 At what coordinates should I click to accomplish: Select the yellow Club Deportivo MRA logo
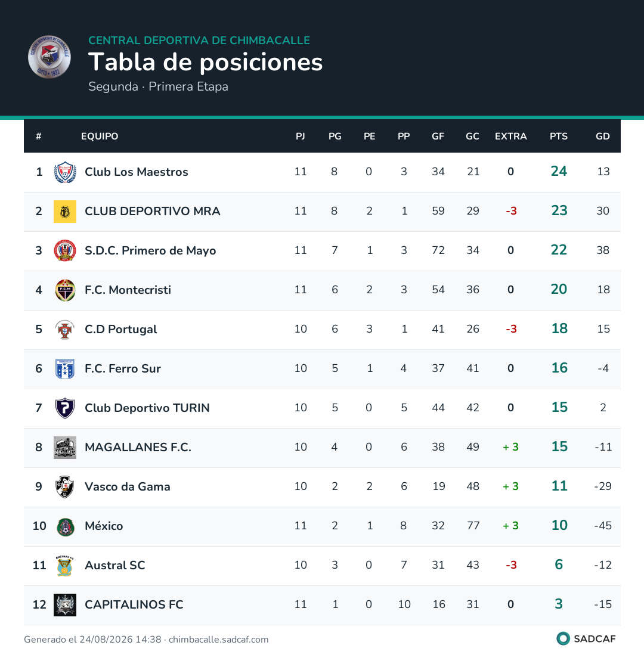pos(65,212)
